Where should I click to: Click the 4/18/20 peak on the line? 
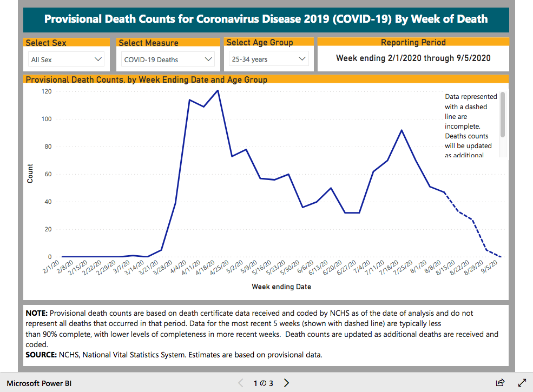pyautogui.click(x=218, y=90)
